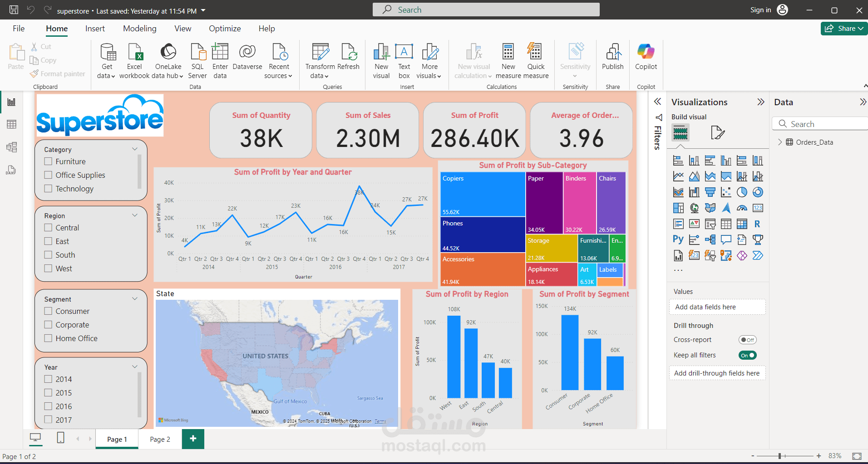Open the Modeling ribbon tab
Screen dimensions: 868x464
(140, 29)
